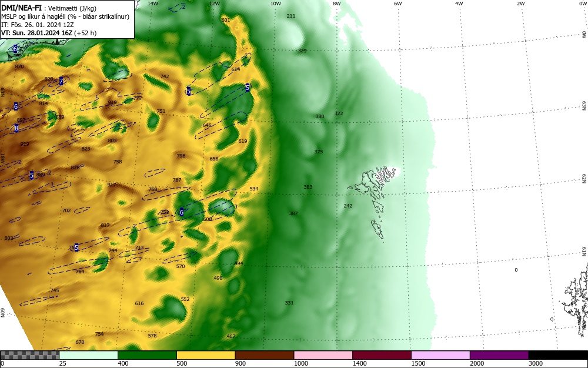The height and width of the screenshot is (368, 588).
Task: Pick the maroon 1400–1500 legend swatch
Action: point(382,355)
